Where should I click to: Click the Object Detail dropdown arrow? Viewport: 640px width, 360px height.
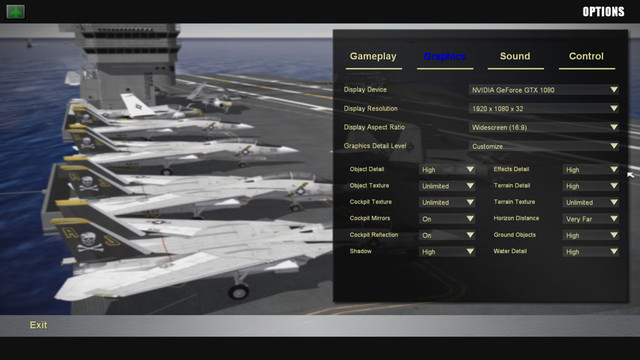[470, 169]
